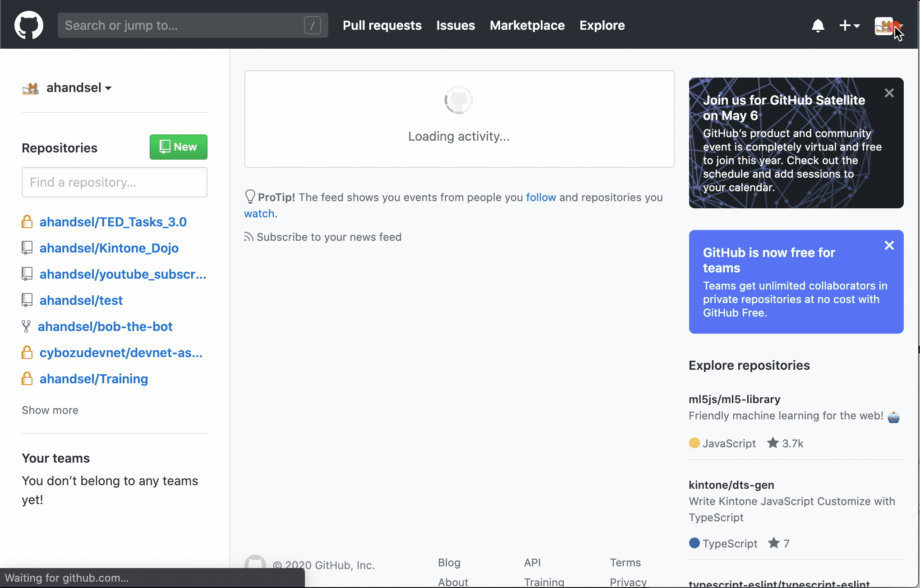Open the Pull requests page
The image size is (920, 588).
[x=382, y=26]
